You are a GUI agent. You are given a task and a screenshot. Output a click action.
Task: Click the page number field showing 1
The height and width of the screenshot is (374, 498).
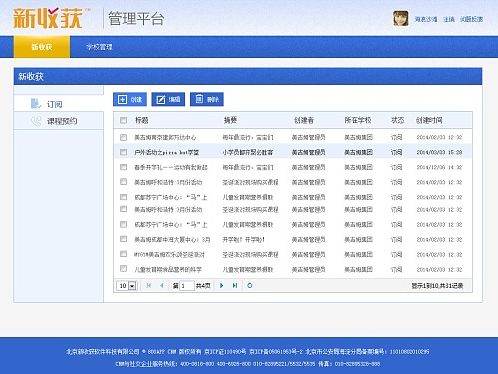pyautogui.click(x=187, y=286)
